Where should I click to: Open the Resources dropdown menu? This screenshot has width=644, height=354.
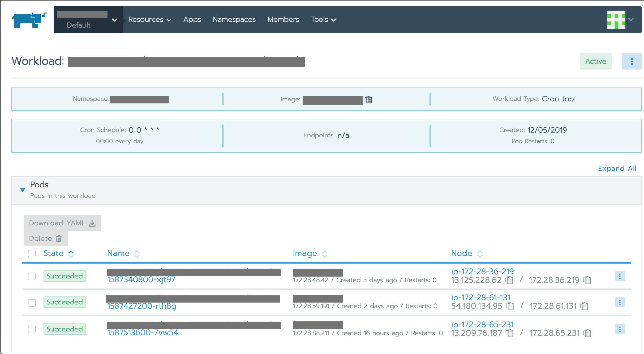tap(150, 19)
